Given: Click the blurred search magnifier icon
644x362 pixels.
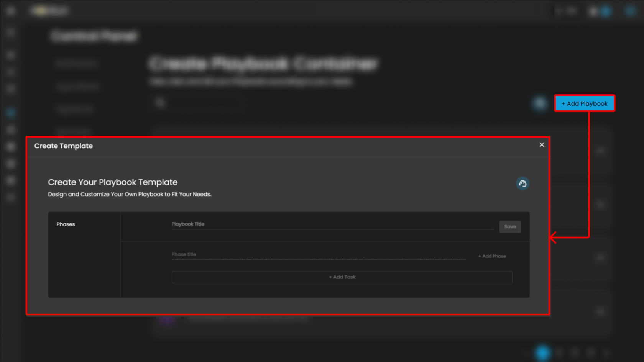Looking at the screenshot, I should pos(160,103).
